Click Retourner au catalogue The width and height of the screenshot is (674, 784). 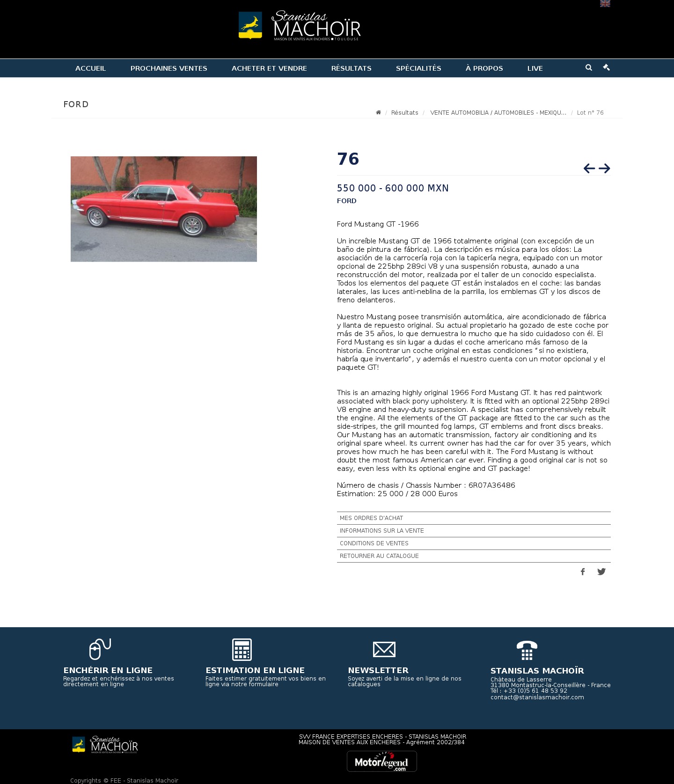tap(474, 556)
